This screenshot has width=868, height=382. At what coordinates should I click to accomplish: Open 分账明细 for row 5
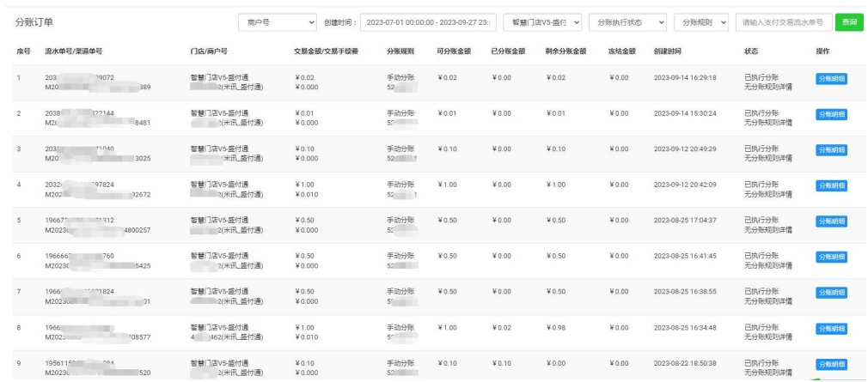[831, 221]
